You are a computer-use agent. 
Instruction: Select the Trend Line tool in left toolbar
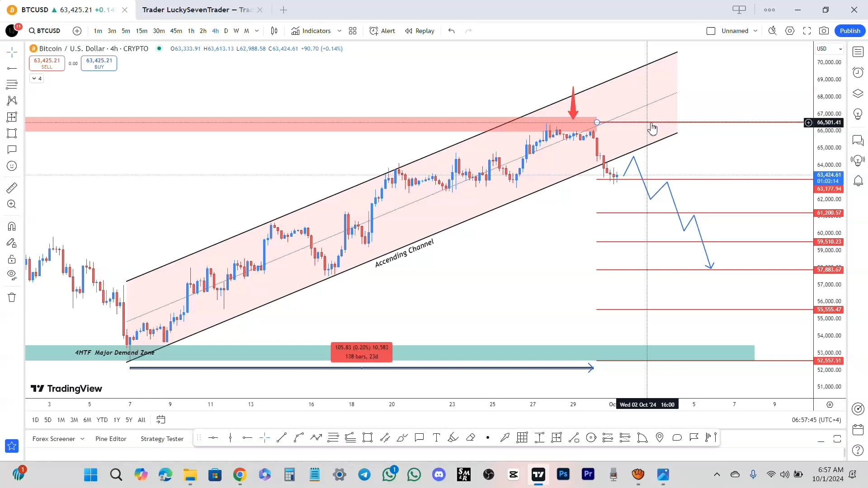tap(12, 69)
